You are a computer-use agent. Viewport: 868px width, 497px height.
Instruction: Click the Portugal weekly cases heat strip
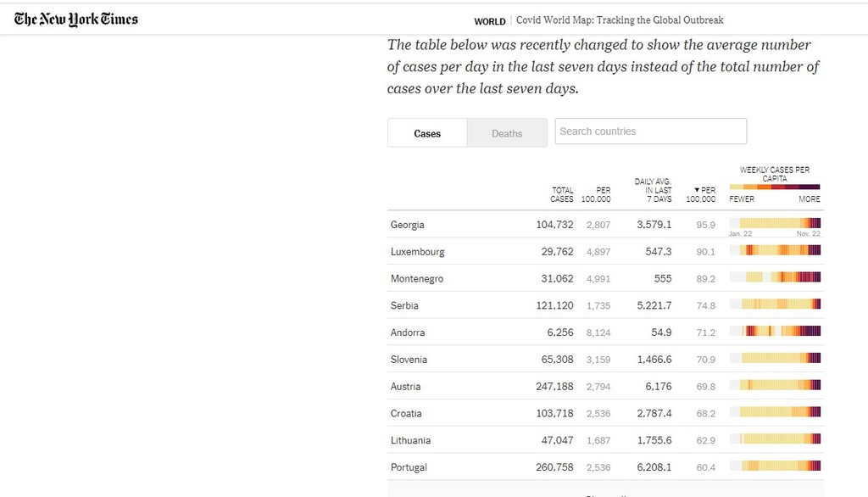tap(775, 466)
